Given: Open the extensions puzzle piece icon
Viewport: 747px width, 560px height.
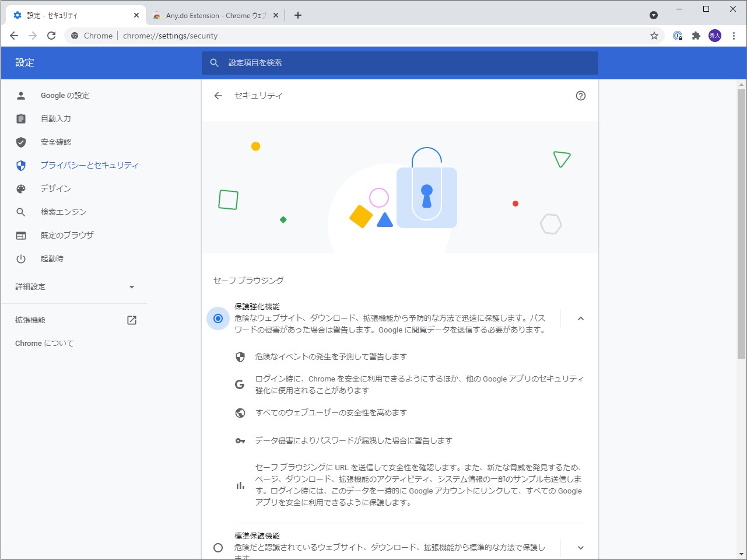Looking at the screenshot, I should pos(696,36).
